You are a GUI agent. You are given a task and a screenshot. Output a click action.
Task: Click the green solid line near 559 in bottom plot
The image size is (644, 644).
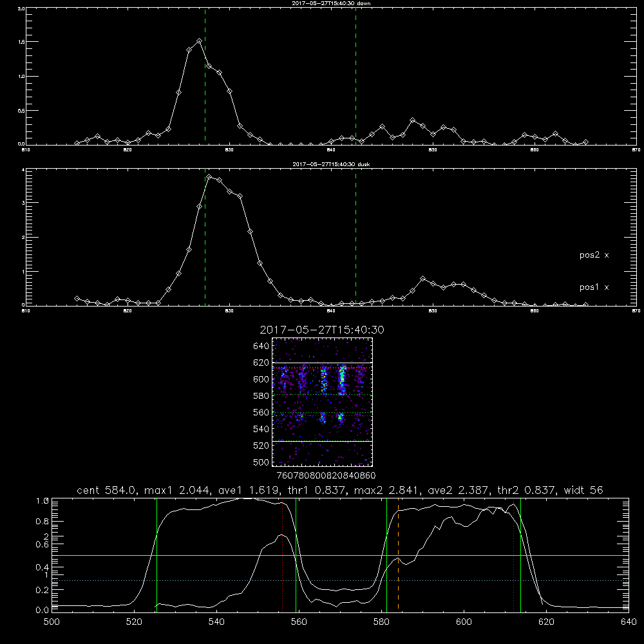tap(296, 555)
